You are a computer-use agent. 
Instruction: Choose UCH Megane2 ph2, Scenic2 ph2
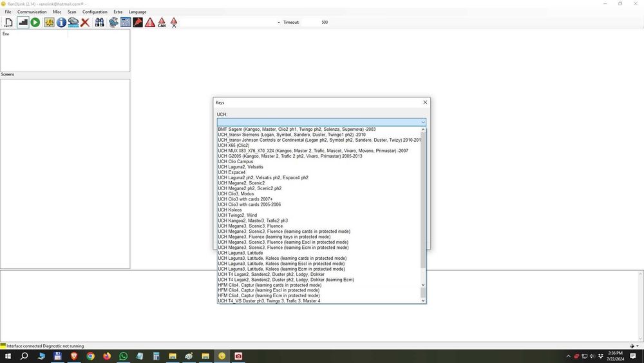click(x=250, y=188)
